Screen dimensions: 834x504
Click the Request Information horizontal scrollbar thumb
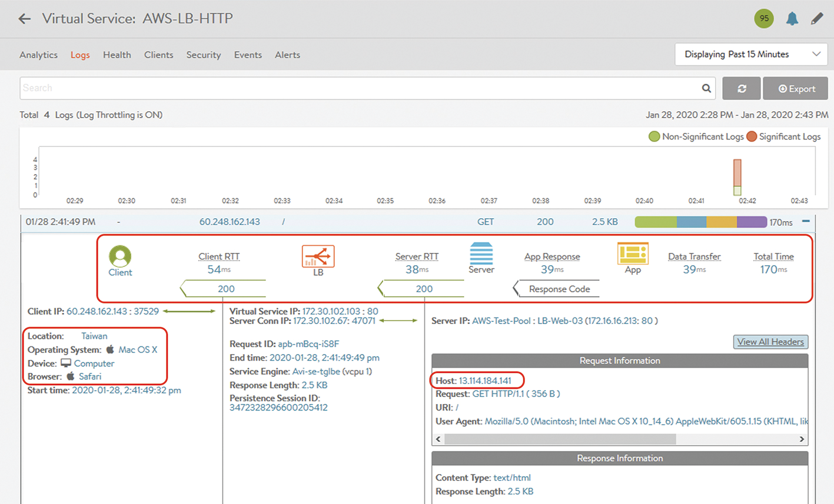click(x=560, y=439)
